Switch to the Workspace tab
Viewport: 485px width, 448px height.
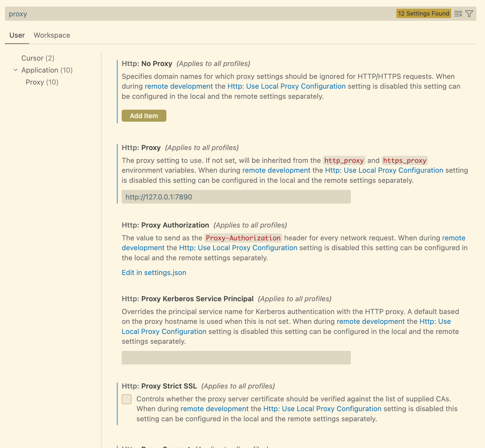click(x=52, y=35)
